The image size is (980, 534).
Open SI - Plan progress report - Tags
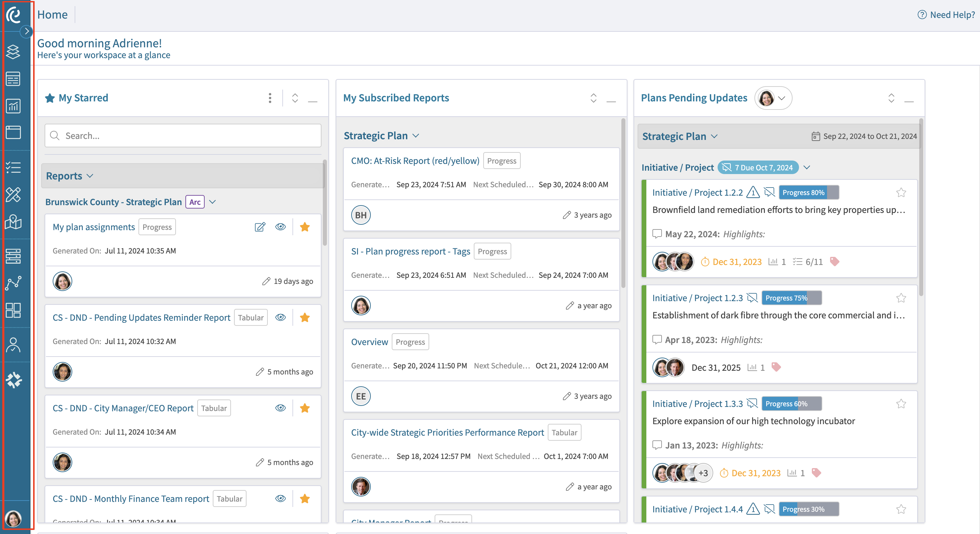(x=411, y=251)
